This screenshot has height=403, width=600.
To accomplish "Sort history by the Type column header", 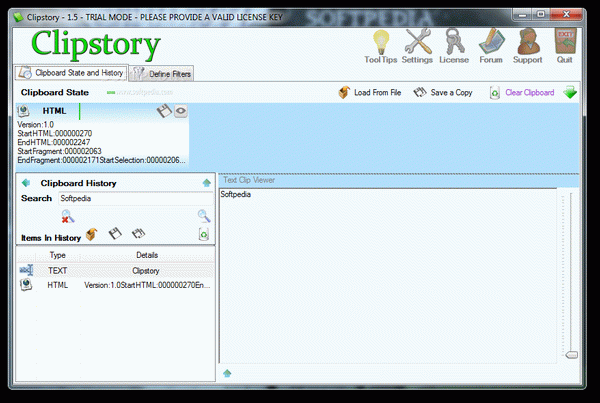I will (x=57, y=255).
